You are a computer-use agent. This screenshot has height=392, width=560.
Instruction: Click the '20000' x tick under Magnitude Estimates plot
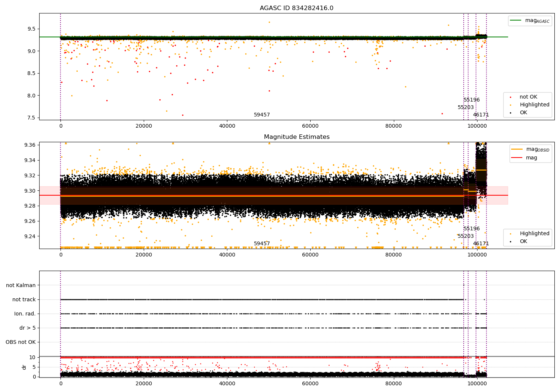pyautogui.click(x=144, y=255)
